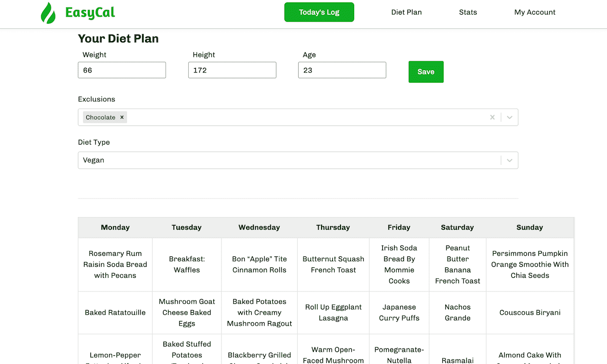
Task: Select the Vegan diet type field
Action: [298, 160]
